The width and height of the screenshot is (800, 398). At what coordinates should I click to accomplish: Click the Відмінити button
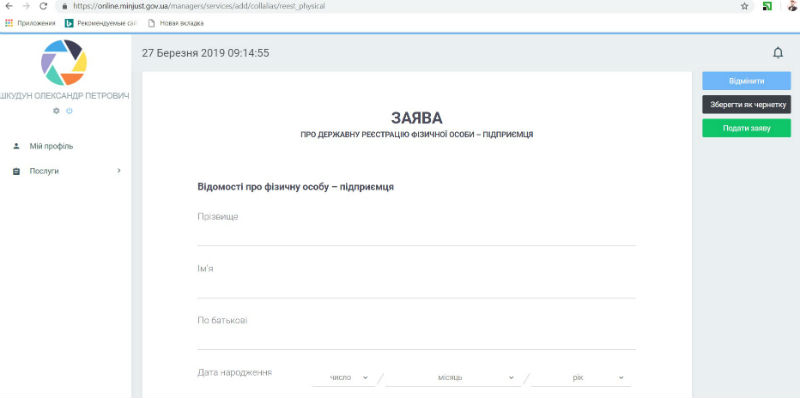coord(746,81)
